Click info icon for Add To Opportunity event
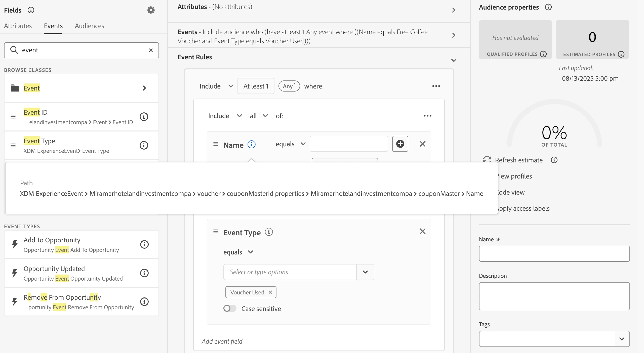This screenshot has width=644, height=353. (144, 244)
